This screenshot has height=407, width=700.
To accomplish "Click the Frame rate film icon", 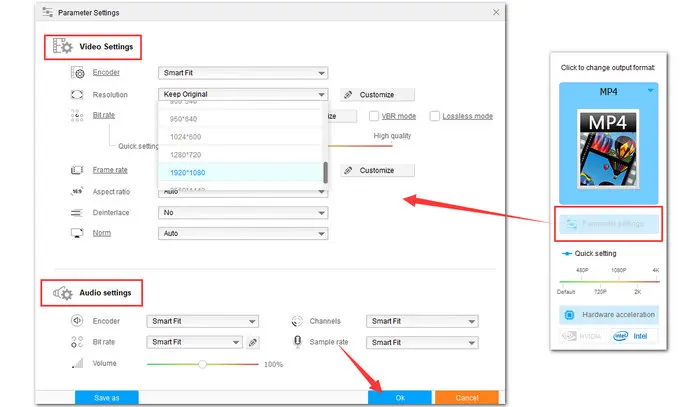I will (x=77, y=170).
